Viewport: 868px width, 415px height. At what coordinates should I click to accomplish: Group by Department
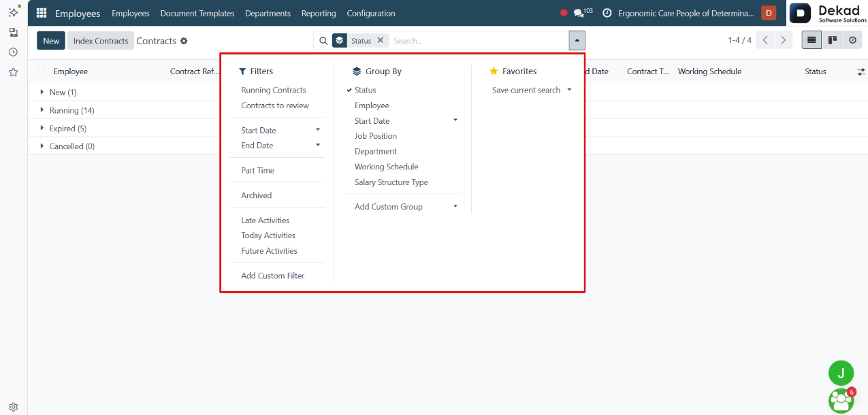click(376, 151)
